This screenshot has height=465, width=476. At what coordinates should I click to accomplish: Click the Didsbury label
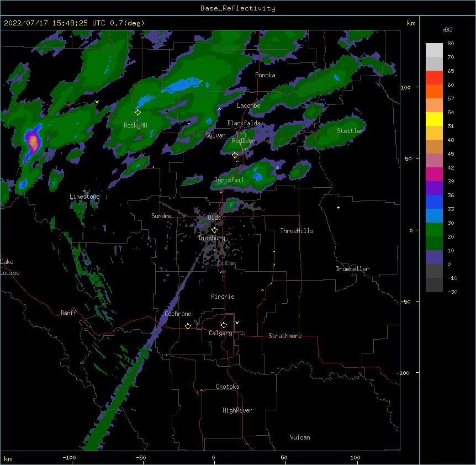pos(211,238)
